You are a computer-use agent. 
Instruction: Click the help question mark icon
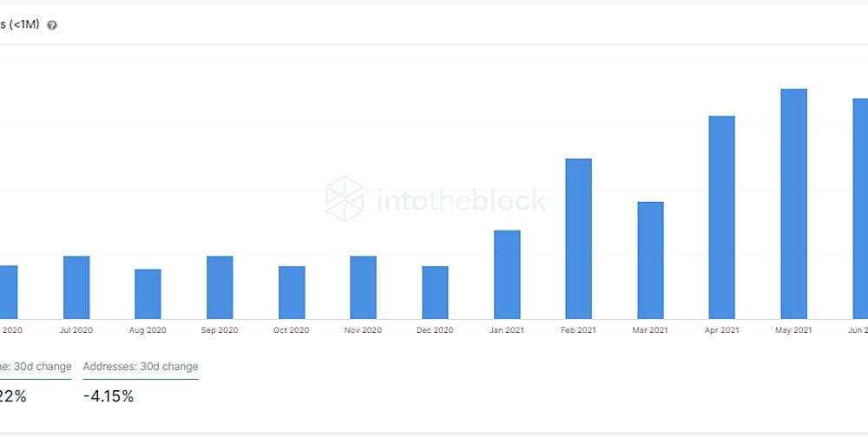51,25
